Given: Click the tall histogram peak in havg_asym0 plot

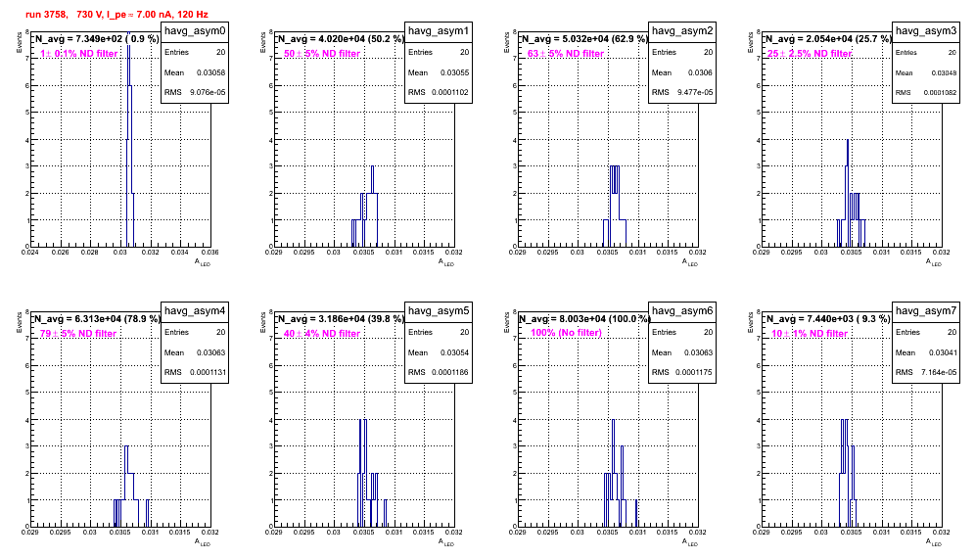Looking at the screenshot, I should coord(129,140).
